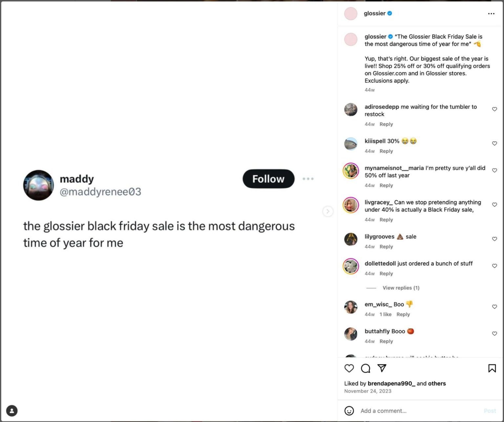Click the Follow button on maddy's tweet
This screenshot has height=422, width=504.
coord(268,179)
